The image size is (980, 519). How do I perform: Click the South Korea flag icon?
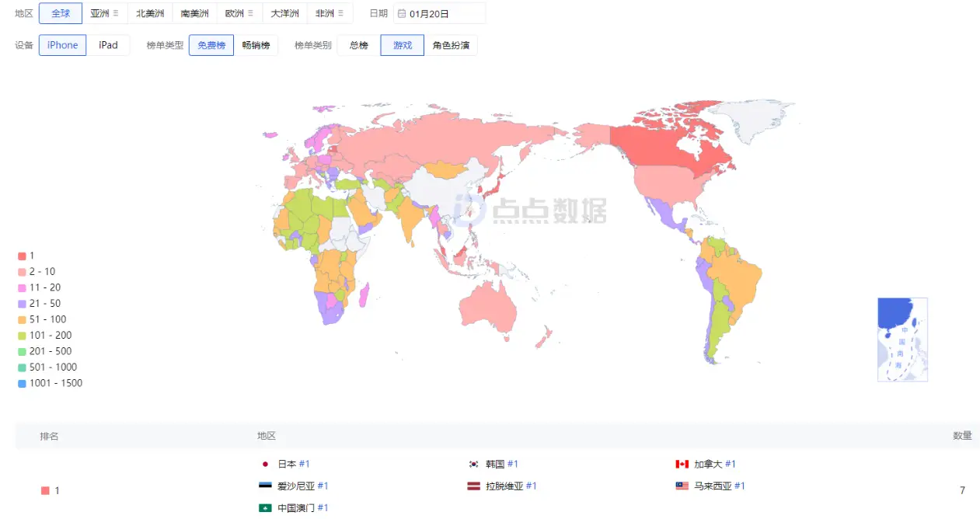coord(473,464)
